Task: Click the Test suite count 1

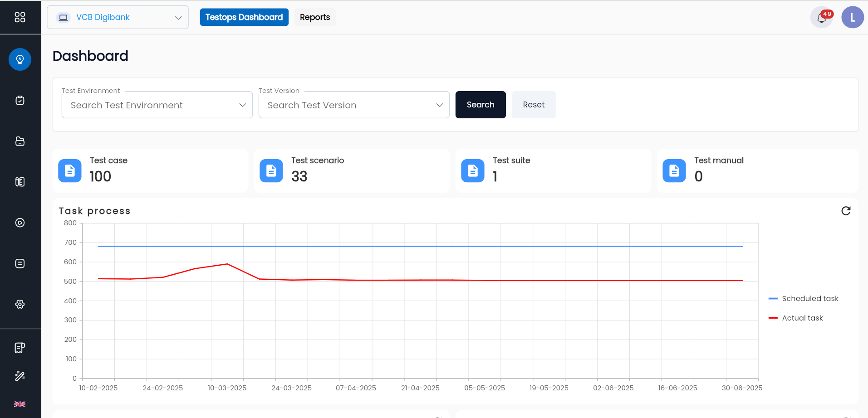Action: coord(495,176)
